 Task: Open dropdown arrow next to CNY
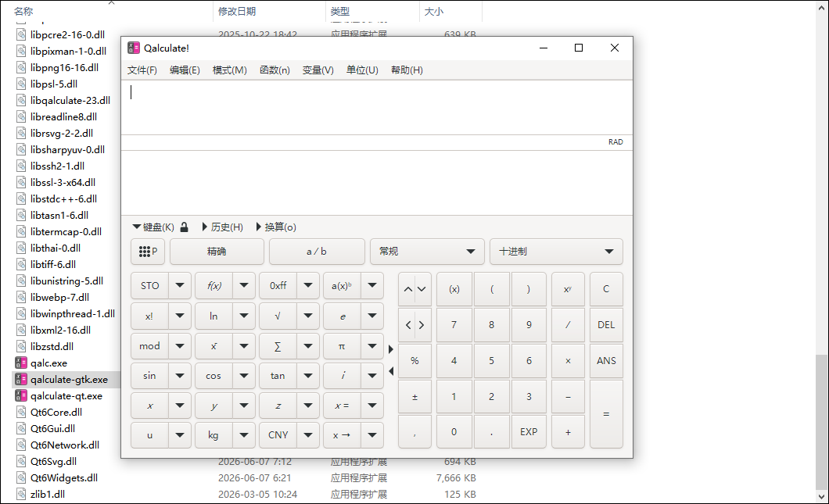click(308, 435)
